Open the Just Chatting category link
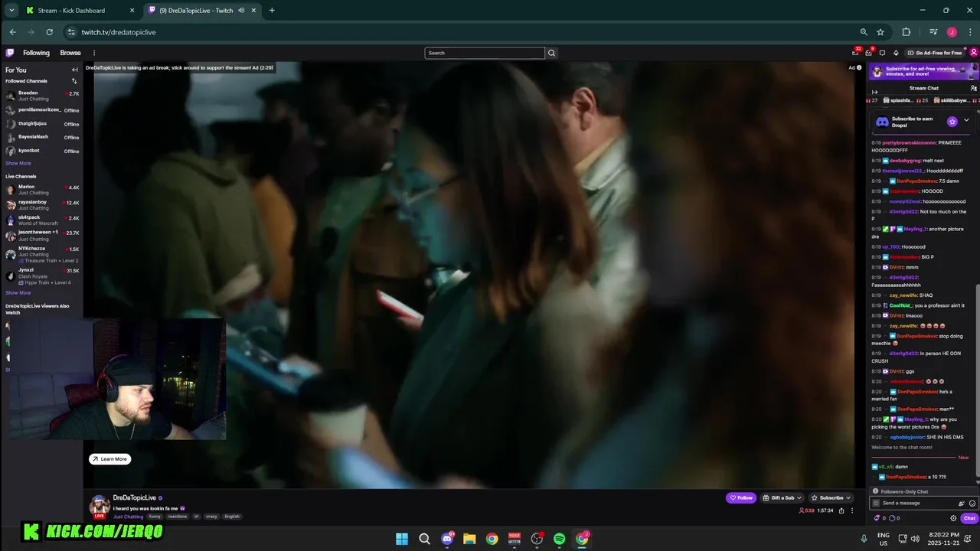The image size is (980, 551). tap(128, 517)
